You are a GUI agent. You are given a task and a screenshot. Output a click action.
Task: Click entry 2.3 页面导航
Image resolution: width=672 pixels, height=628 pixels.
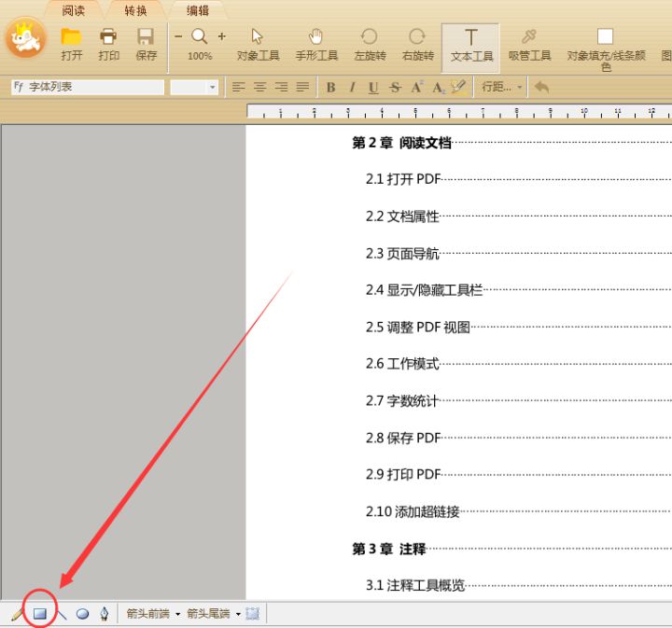click(402, 253)
